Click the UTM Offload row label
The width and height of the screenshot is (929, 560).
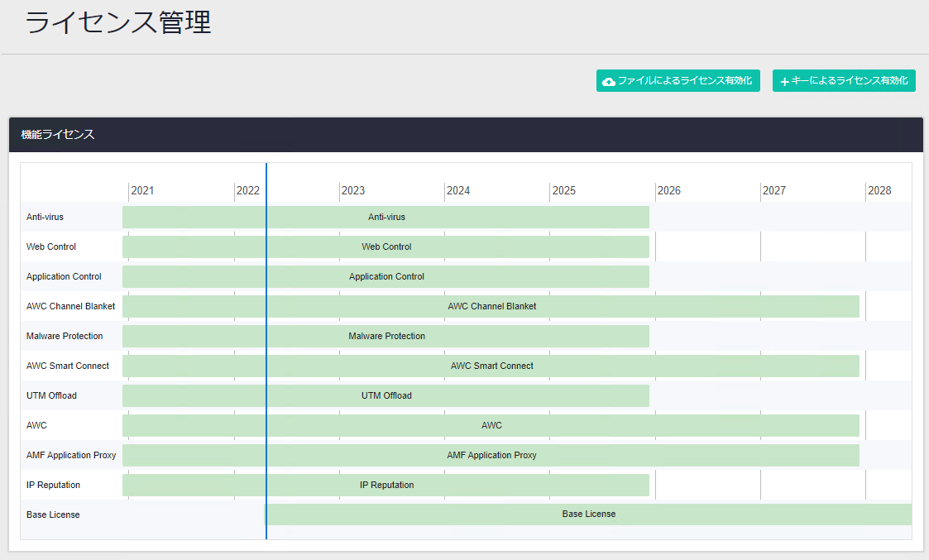51,396
